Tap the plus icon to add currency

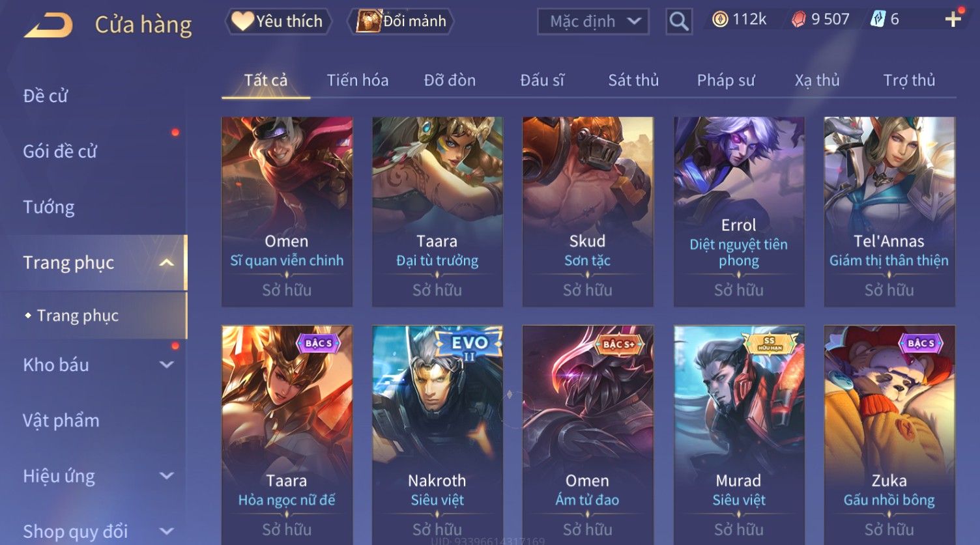953,20
